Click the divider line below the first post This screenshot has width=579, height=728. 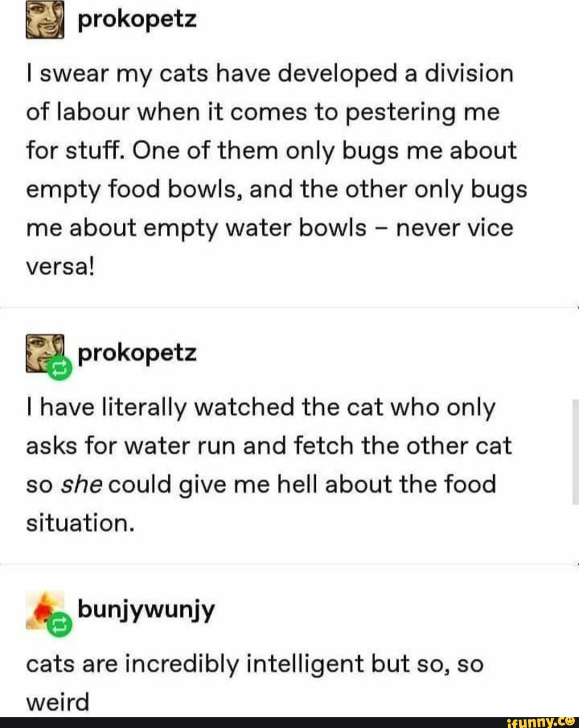tap(289, 308)
